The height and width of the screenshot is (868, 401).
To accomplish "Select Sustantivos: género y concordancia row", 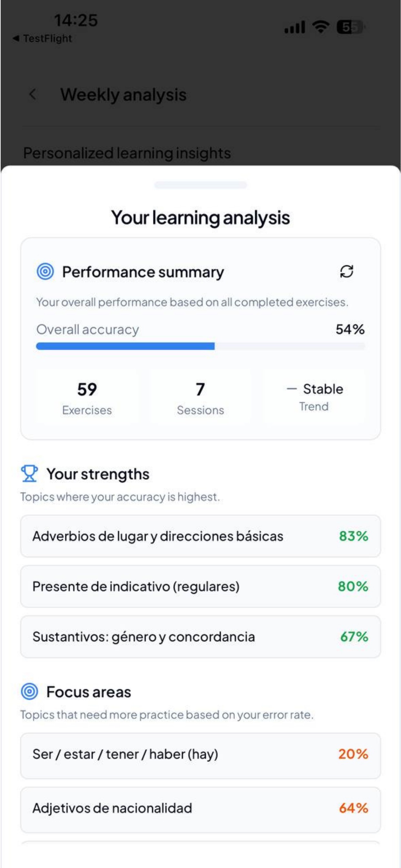I will (200, 636).
